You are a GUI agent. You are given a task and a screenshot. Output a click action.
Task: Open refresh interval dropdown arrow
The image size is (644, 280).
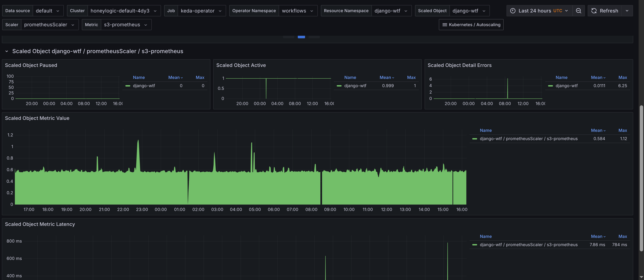coord(627,11)
